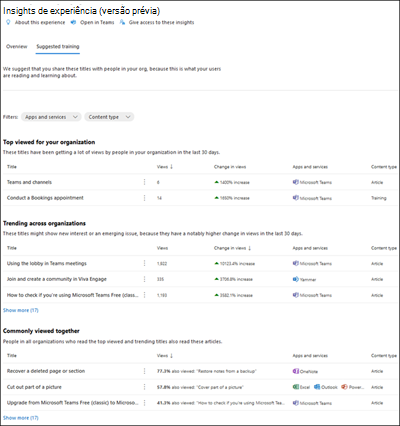Click the people icon beside Give access
The height and width of the screenshot is (426, 400).
pos(122,22)
